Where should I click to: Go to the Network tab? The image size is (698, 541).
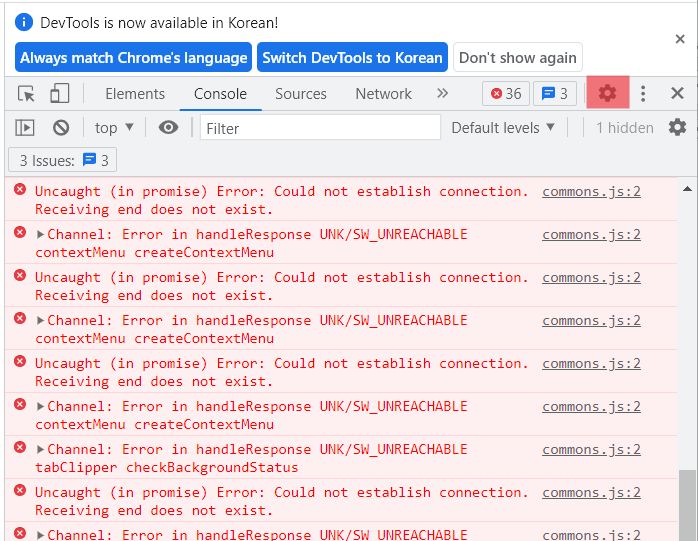tap(383, 94)
